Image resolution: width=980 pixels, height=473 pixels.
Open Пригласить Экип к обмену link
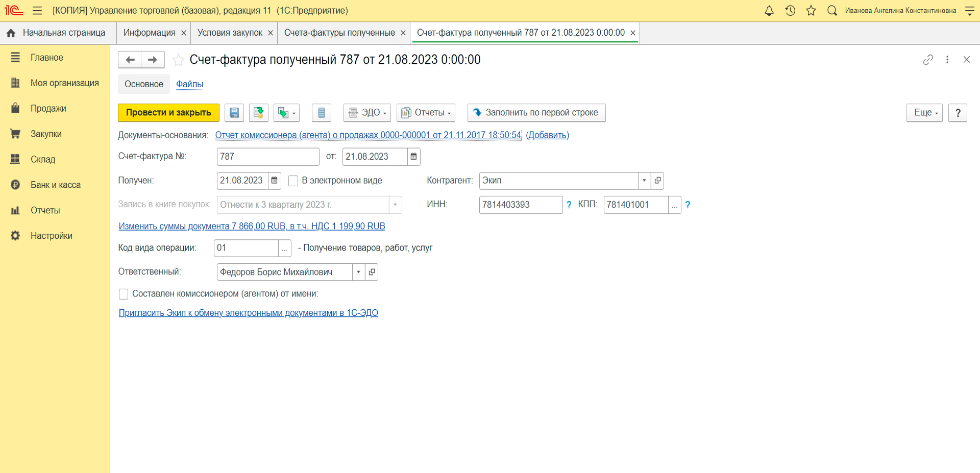click(248, 313)
